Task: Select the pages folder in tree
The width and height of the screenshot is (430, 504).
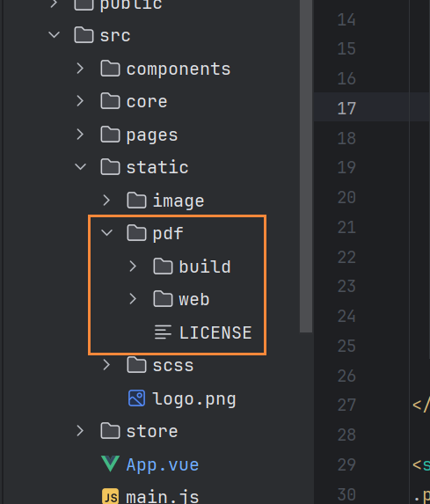Action: click(x=152, y=135)
